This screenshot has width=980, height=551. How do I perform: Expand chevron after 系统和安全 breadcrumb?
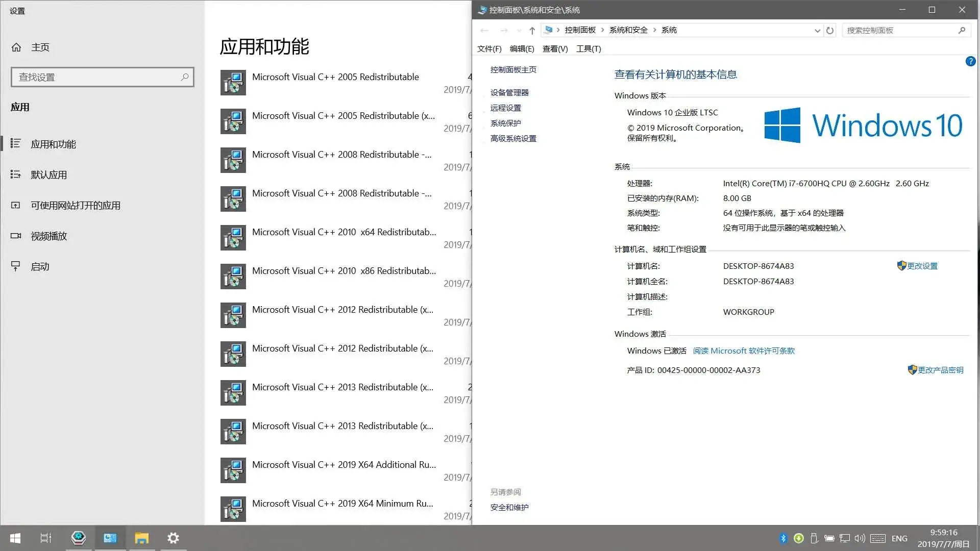[x=654, y=30]
